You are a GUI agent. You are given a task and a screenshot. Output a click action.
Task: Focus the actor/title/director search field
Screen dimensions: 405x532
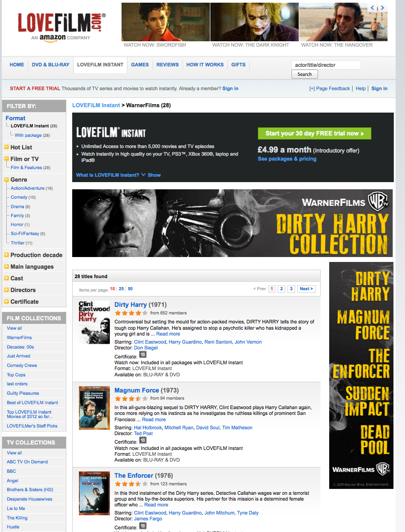(x=326, y=65)
